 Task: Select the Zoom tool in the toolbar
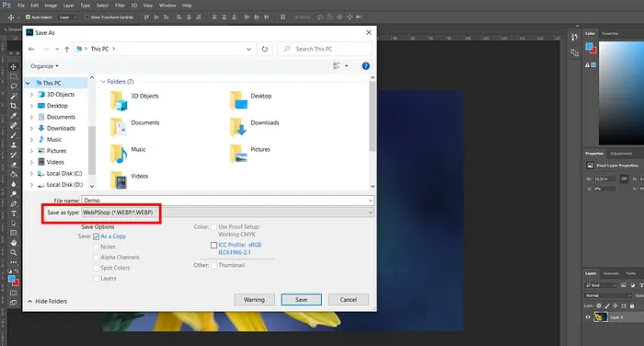13,253
